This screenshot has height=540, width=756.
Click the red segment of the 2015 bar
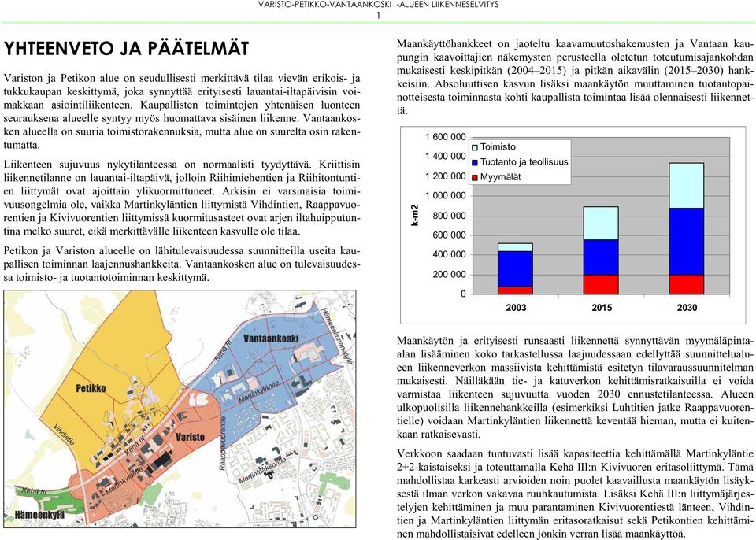click(x=601, y=284)
